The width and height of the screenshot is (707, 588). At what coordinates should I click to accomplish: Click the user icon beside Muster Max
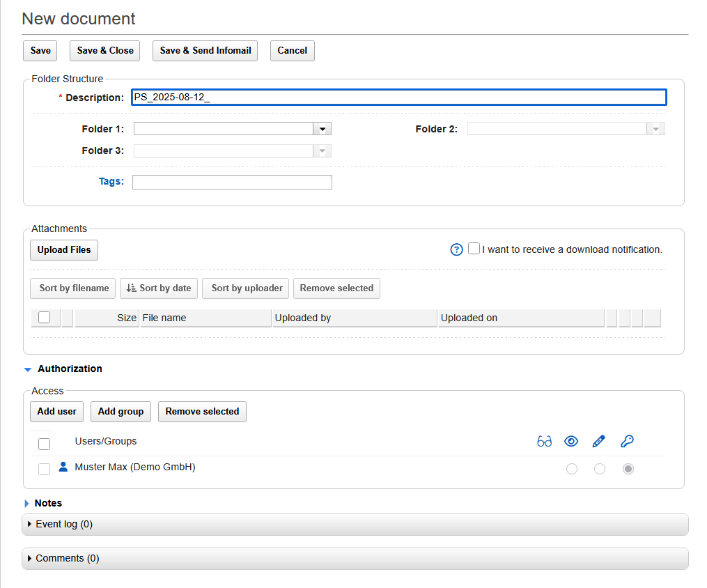coord(63,467)
